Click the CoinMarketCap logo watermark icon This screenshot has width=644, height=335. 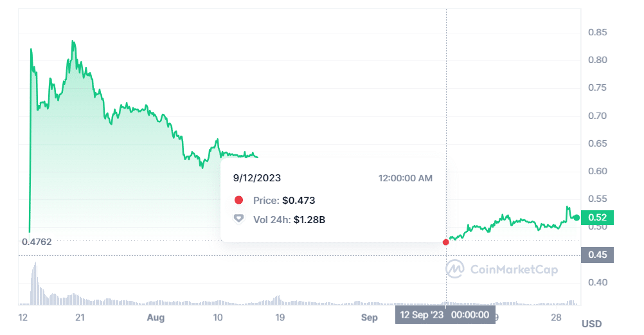point(455,269)
